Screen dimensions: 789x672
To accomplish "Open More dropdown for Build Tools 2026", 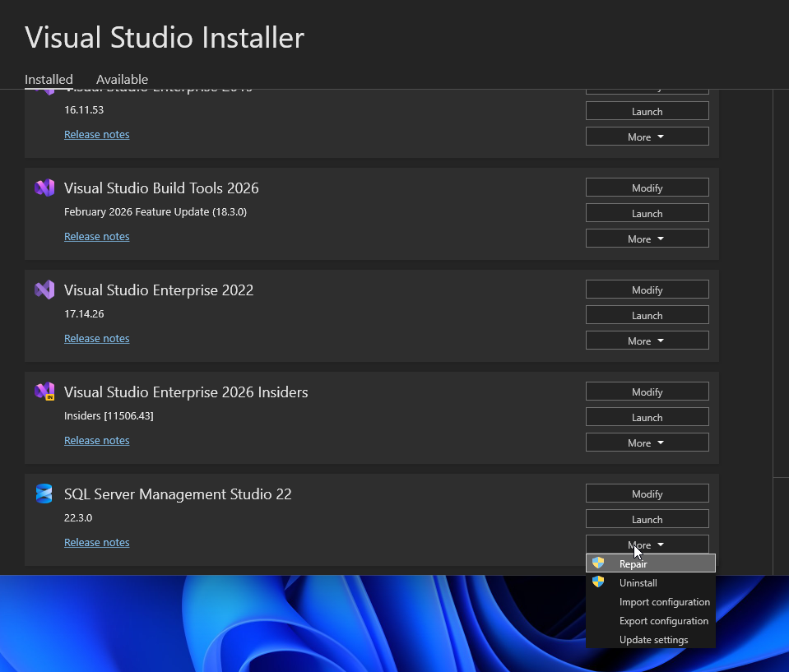I will [x=647, y=239].
